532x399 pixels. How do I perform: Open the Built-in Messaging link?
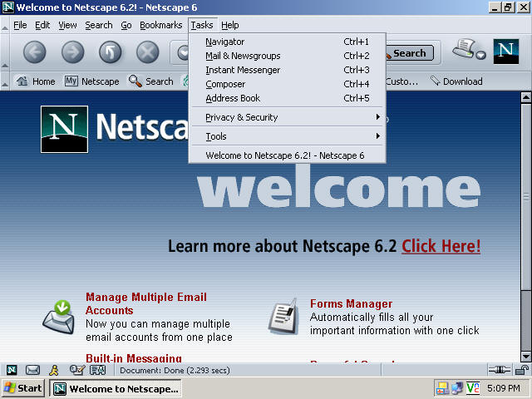pos(134,358)
